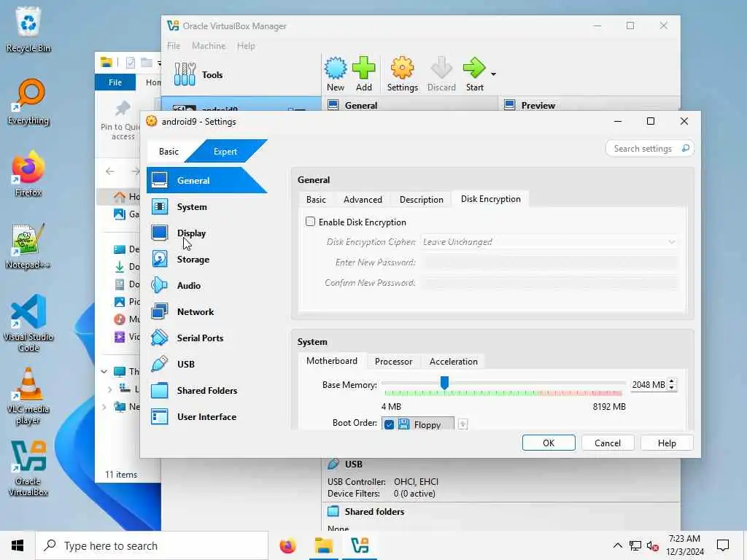The image size is (747, 560).
Task: Switch to the Processor tab
Action: 393,362
